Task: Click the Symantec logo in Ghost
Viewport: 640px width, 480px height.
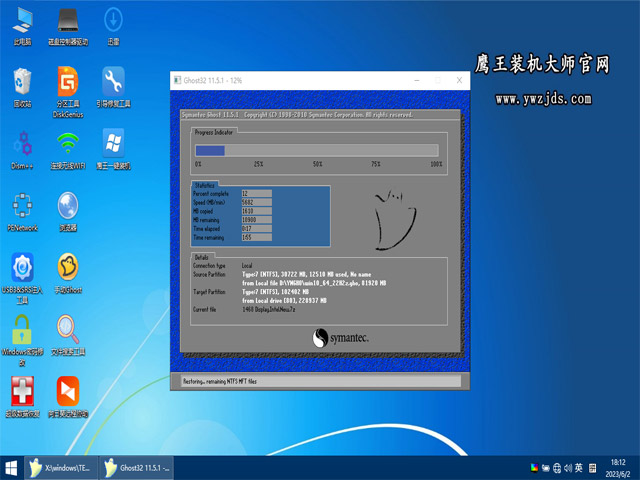Action: [x=340, y=338]
